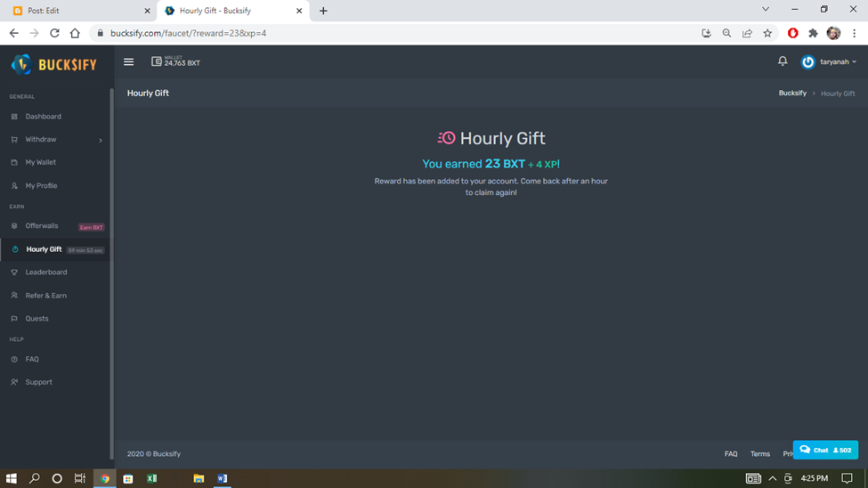This screenshot has height=488, width=868.
Task: Open Windows taskbar search
Action: pyautogui.click(x=35, y=478)
